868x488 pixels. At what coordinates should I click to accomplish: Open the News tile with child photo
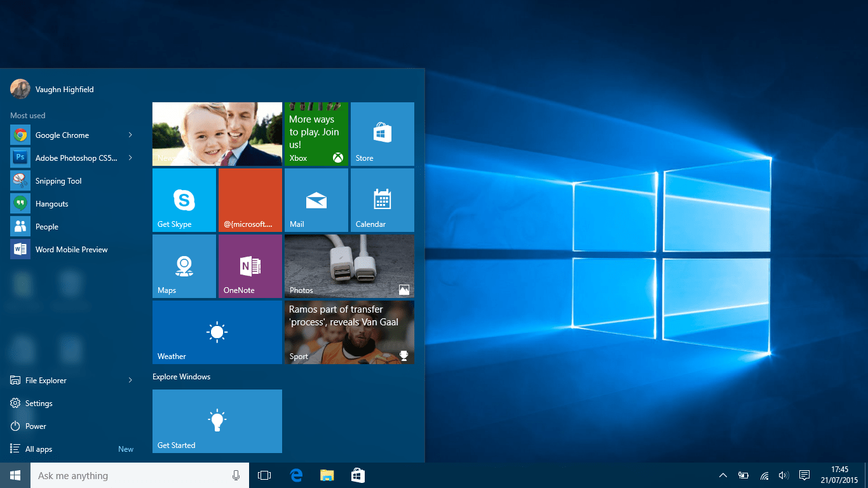[217, 134]
